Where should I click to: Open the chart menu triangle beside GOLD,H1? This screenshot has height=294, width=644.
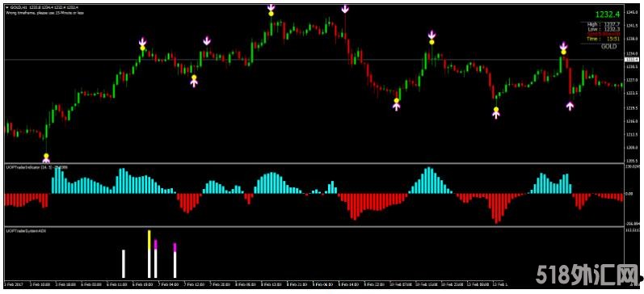pyautogui.click(x=7, y=7)
